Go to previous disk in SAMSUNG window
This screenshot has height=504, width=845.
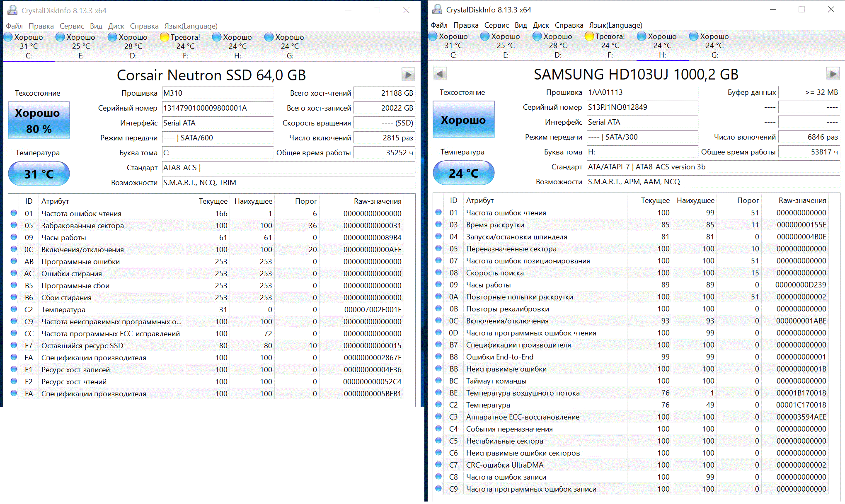pos(440,74)
